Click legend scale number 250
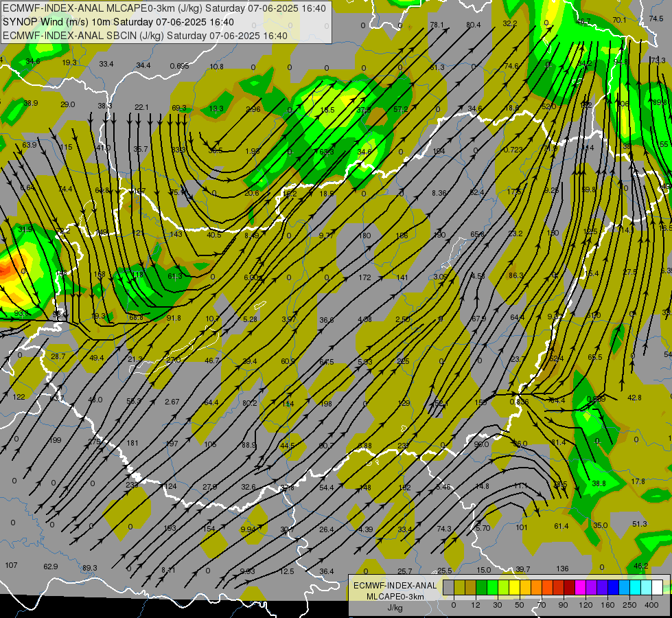Screen dimensions: 672x618 629,605
